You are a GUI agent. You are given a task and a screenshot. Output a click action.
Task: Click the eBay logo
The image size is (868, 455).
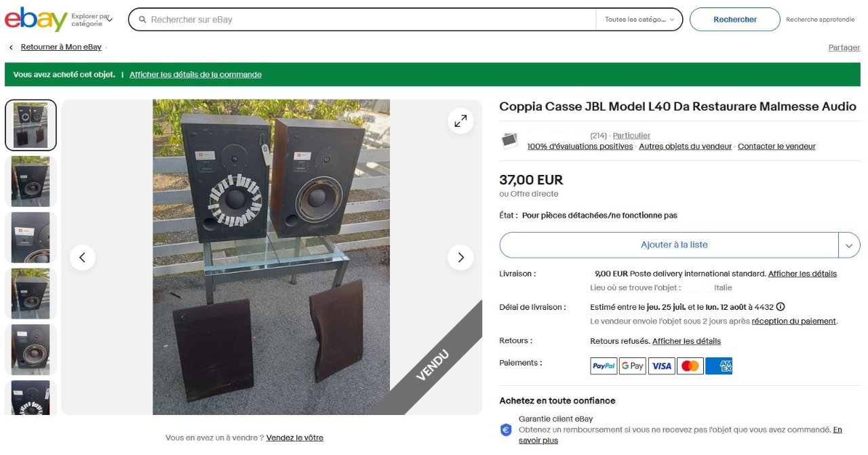coord(36,20)
